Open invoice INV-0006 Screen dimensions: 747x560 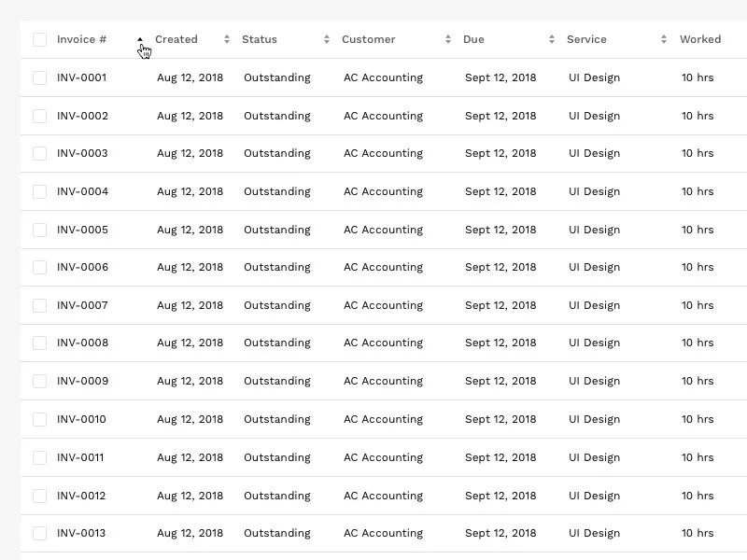82,267
